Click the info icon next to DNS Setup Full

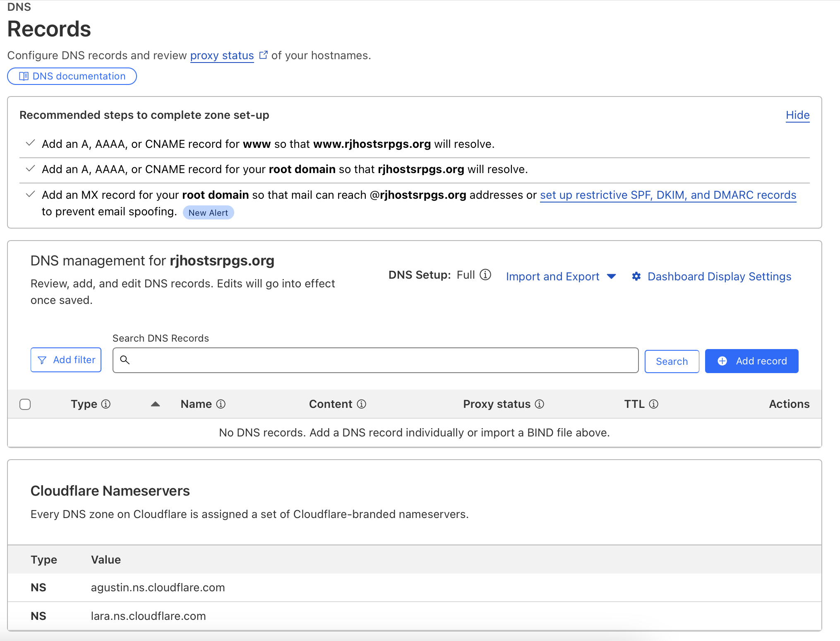click(x=486, y=275)
